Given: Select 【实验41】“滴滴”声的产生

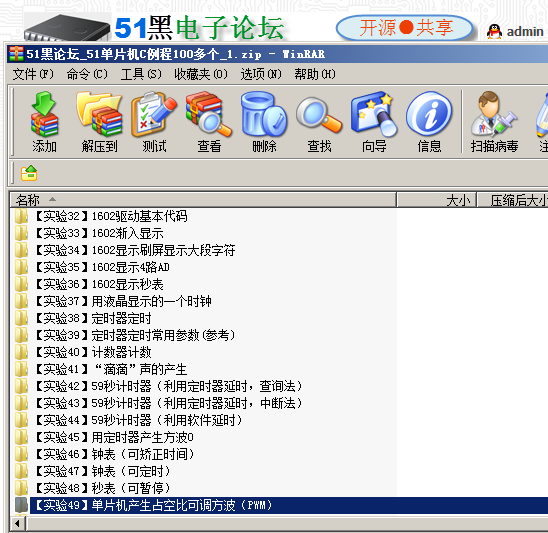Looking at the screenshot, I should click(x=111, y=369).
